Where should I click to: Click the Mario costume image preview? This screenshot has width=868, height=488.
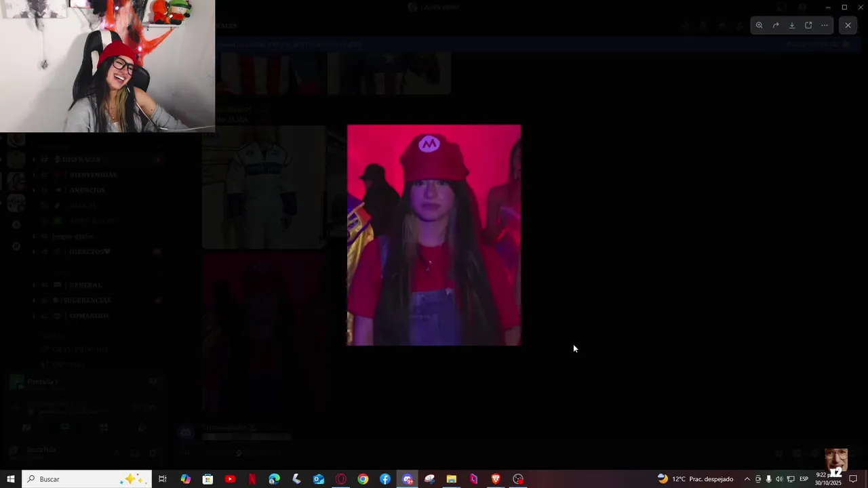[x=434, y=235]
